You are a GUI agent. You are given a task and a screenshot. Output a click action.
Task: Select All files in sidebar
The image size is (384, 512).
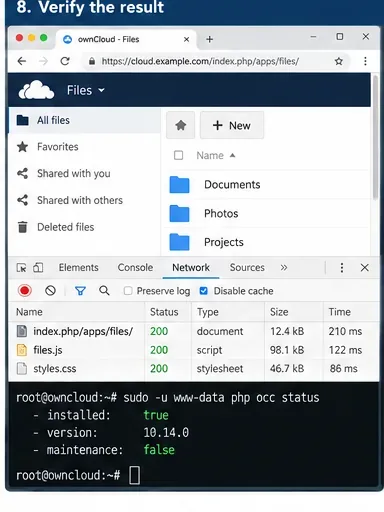tap(85, 120)
